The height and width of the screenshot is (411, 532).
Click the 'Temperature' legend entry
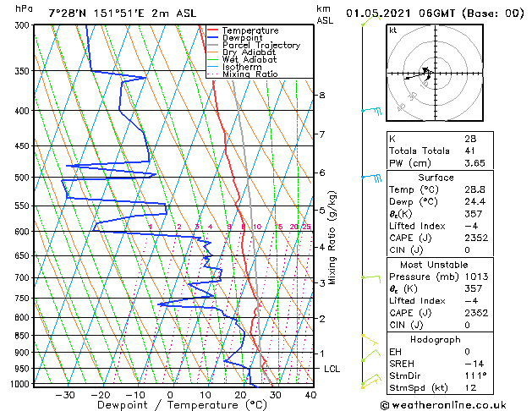click(250, 30)
